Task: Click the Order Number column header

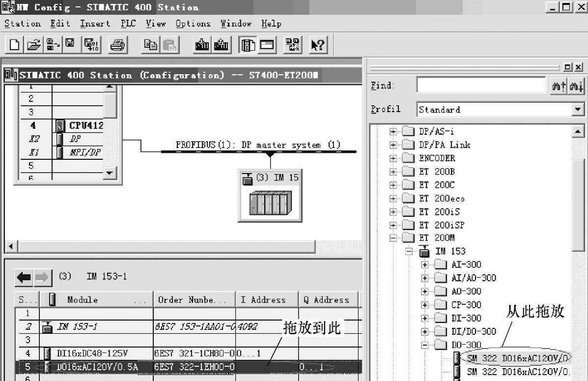Action: [x=194, y=299]
